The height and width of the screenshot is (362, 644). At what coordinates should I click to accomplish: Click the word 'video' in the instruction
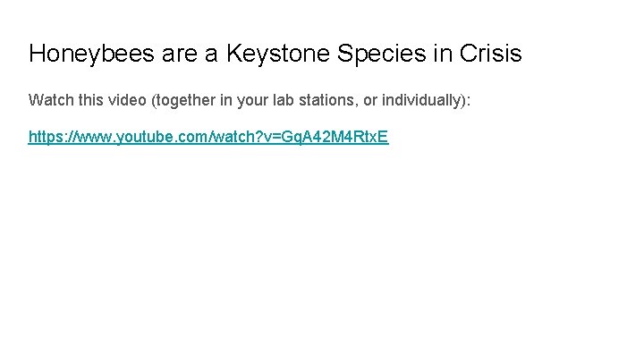tap(124, 99)
